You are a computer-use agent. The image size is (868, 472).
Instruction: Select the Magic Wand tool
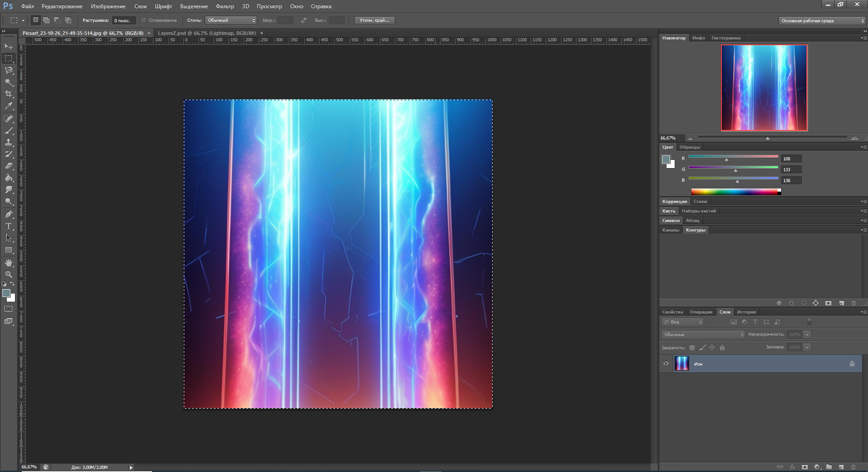tap(9, 82)
